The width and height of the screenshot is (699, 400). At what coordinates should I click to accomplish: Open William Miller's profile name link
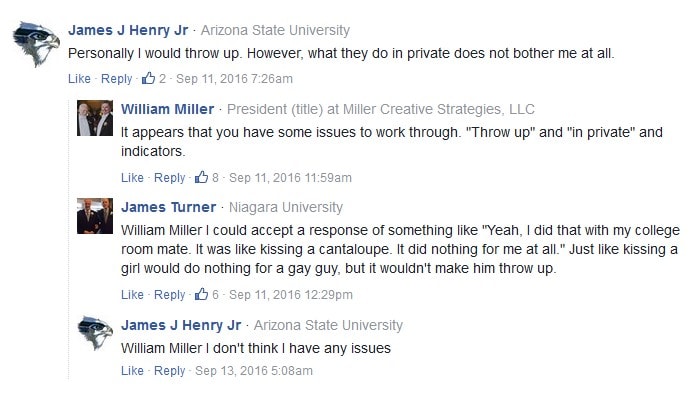167,109
